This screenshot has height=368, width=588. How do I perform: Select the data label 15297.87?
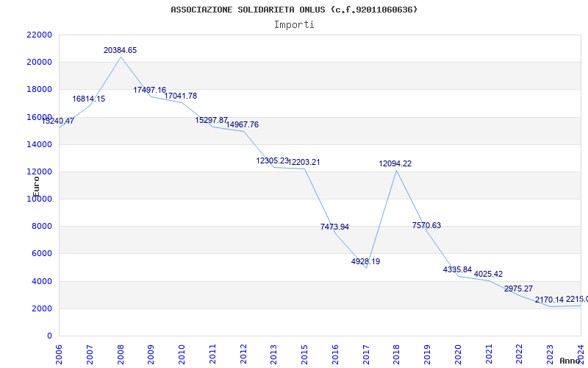coord(212,120)
